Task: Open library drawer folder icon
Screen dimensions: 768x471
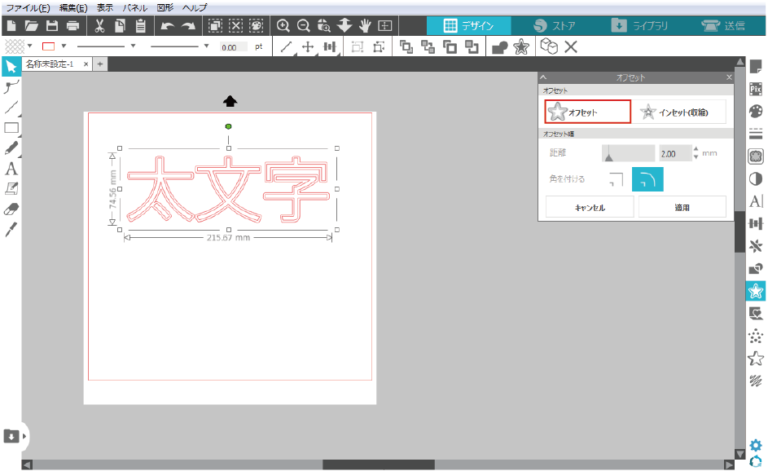Action: click(x=11, y=436)
